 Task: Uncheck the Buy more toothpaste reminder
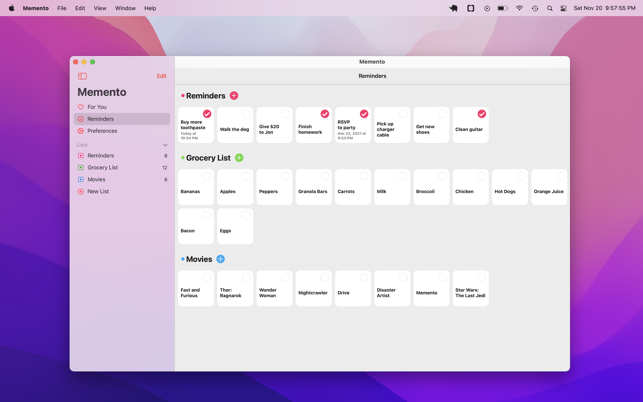207,114
